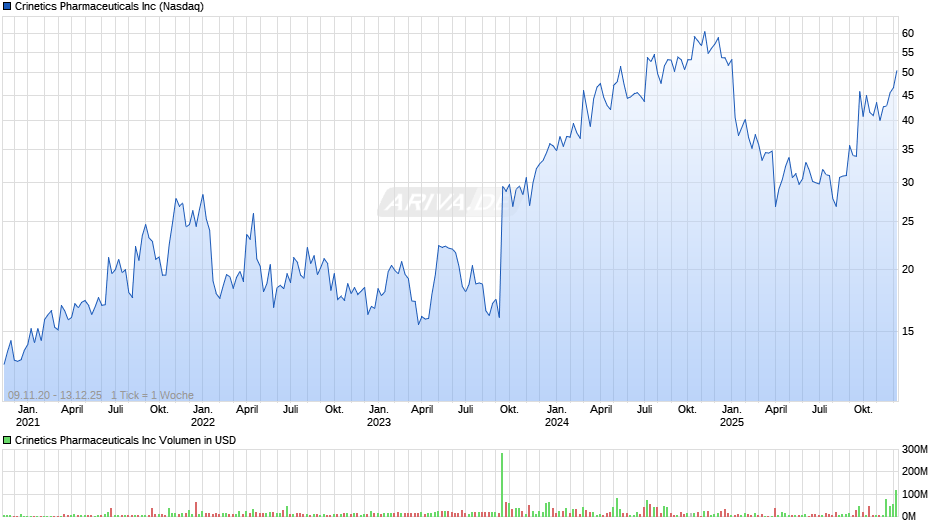Click the date range text 09.11.20 - 13.12.25
The height and width of the screenshot is (526, 940).
55,395
